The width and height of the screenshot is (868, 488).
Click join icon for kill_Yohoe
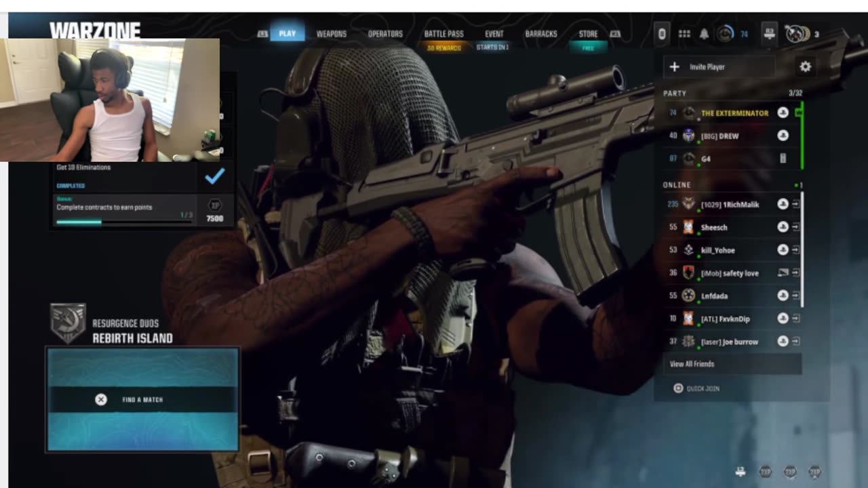tap(795, 250)
